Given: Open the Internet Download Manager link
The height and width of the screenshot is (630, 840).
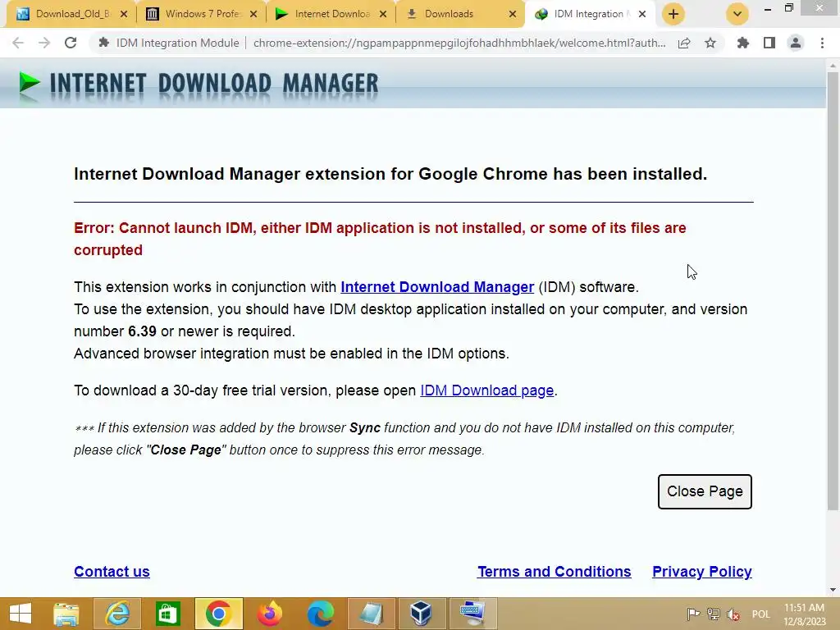Looking at the screenshot, I should click(x=437, y=287).
